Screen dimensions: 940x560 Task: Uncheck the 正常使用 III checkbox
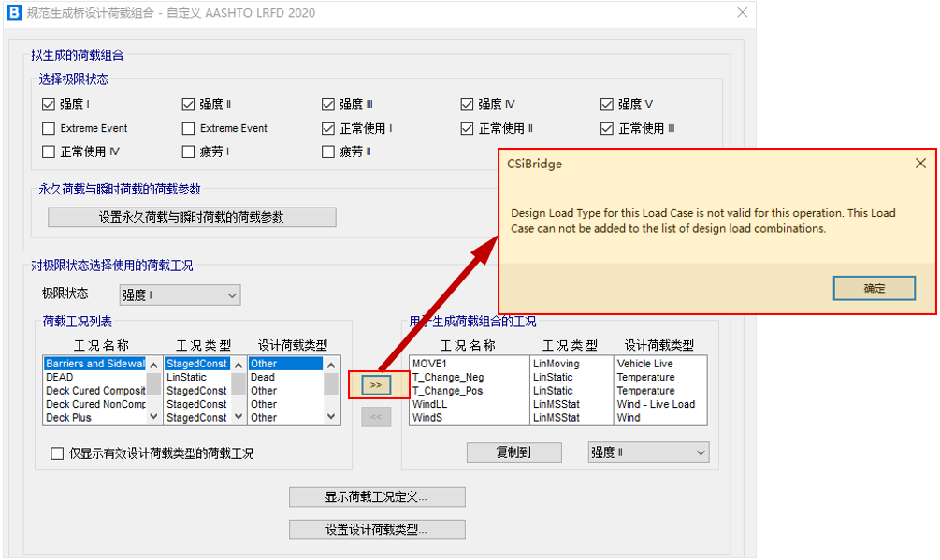[607, 128]
